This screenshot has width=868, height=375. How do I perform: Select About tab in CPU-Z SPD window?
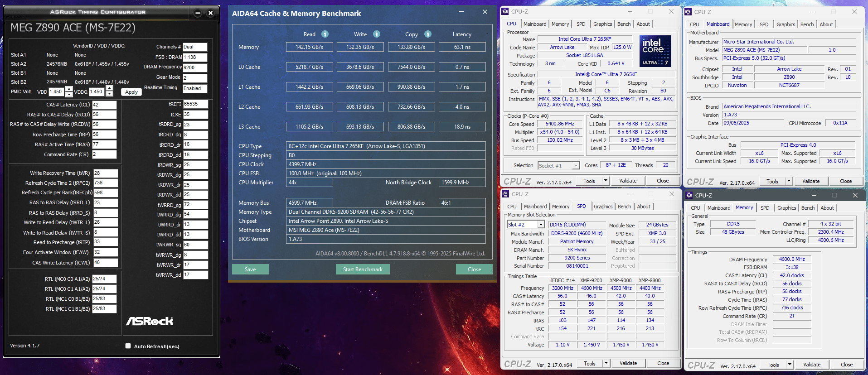643,207
